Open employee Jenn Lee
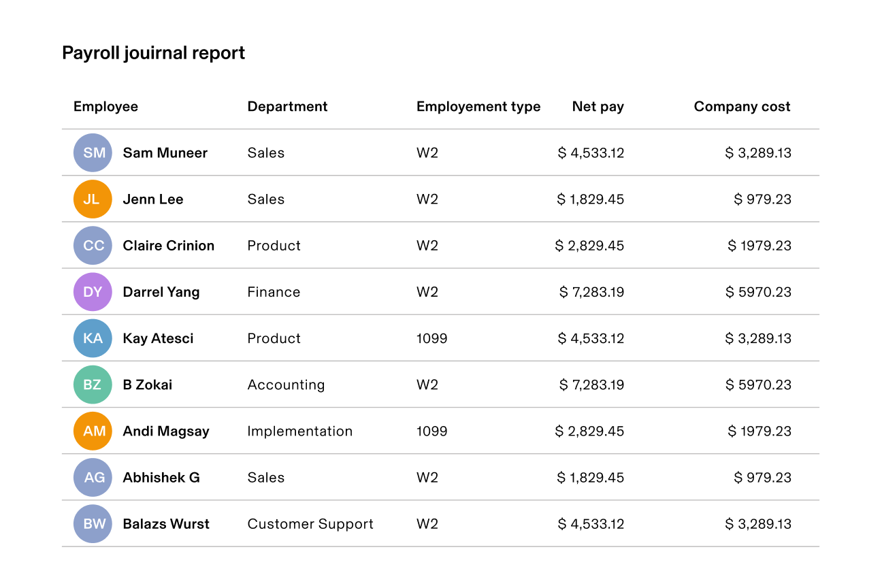 (153, 199)
